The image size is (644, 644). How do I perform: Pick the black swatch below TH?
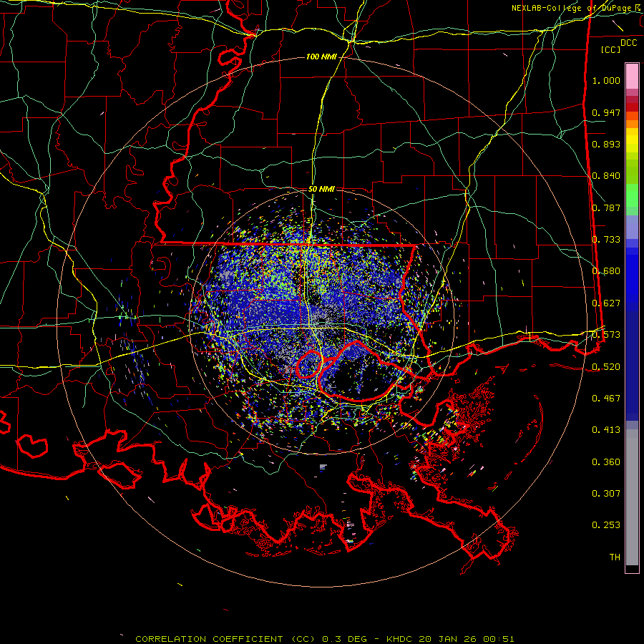(x=632, y=569)
